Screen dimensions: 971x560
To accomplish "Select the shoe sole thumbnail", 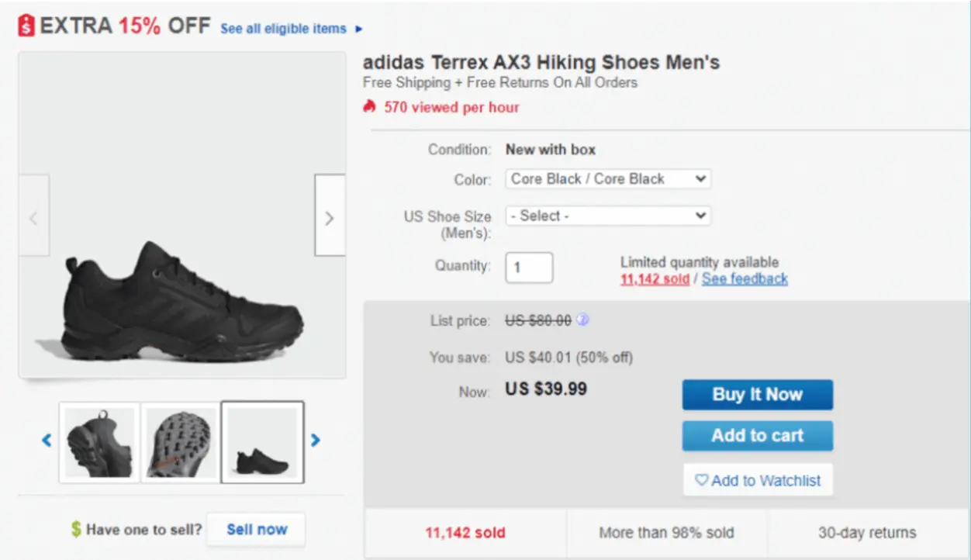I will click(180, 442).
